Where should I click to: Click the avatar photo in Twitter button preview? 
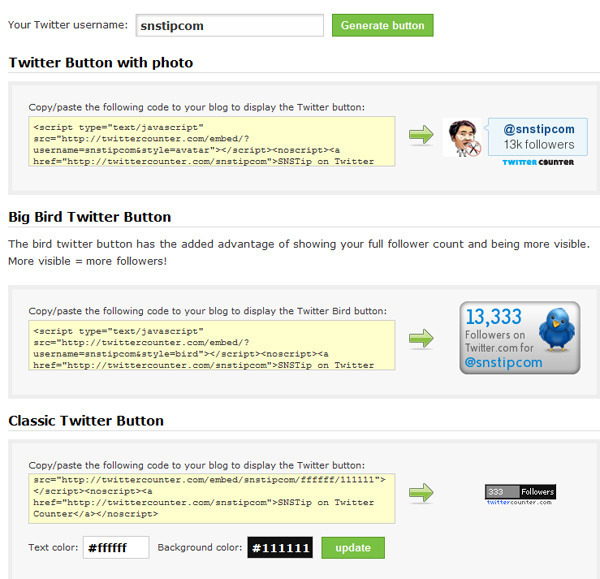464,138
